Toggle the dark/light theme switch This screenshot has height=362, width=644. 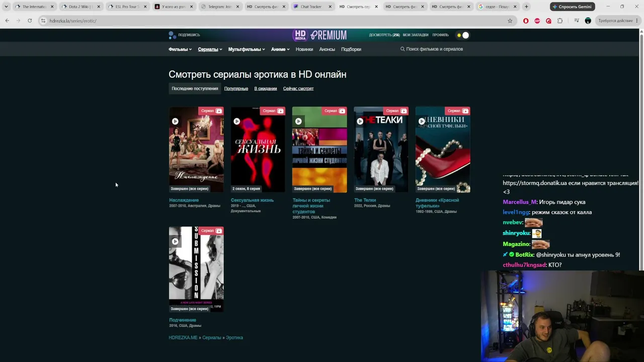coord(462,35)
